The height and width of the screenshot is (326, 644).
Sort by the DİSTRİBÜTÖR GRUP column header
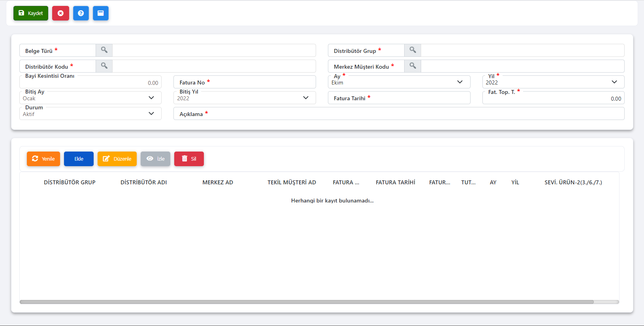click(70, 182)
